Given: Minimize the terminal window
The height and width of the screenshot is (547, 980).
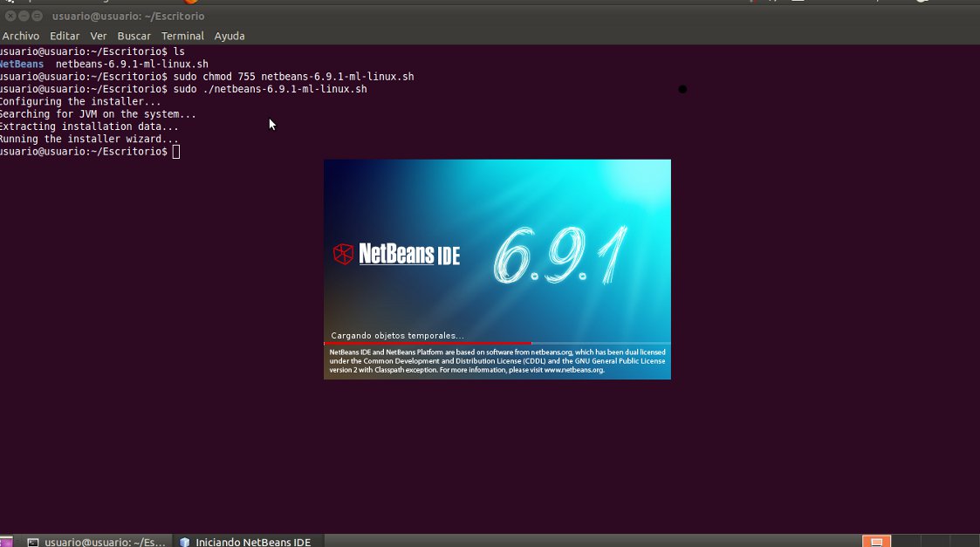Looking at the screenshot, I should (x=24, y=16).
